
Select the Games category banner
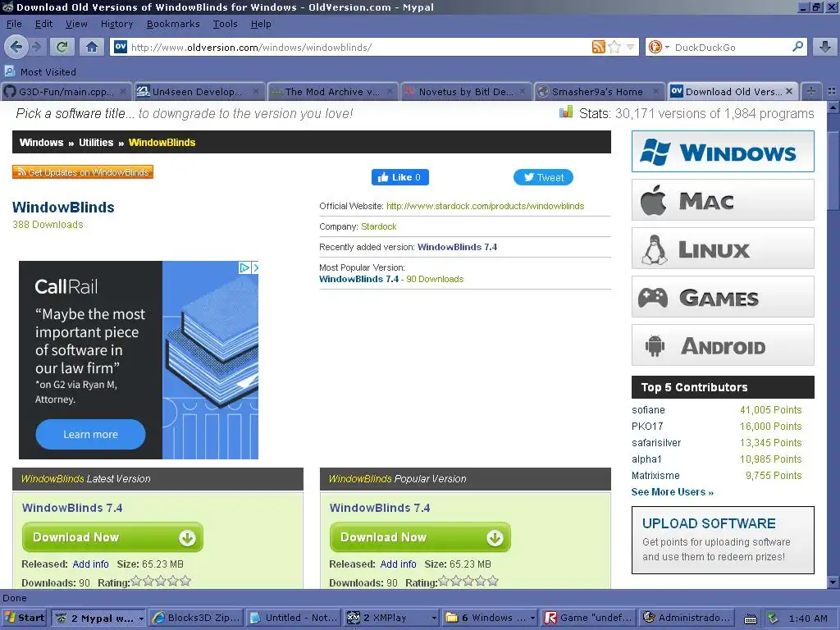pos(723,296)
